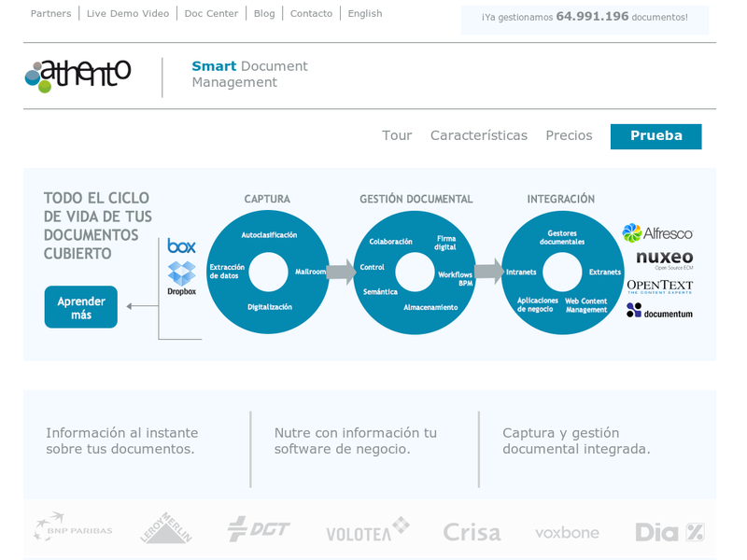747x560 pixels.
Task: Select the Alfresco logo
Action: pyautogui.click(x=657, y=233)
